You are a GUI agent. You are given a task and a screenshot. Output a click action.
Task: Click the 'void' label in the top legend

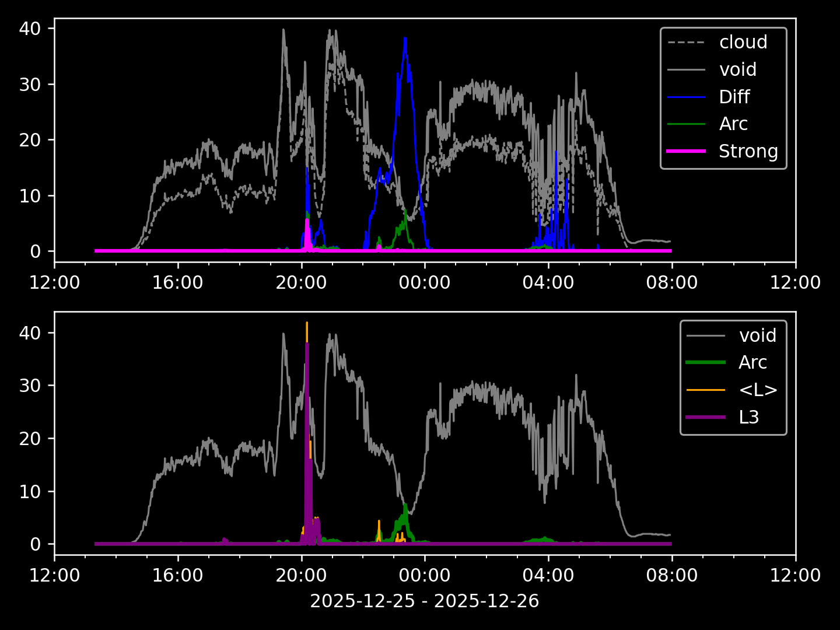coord(737,69)
